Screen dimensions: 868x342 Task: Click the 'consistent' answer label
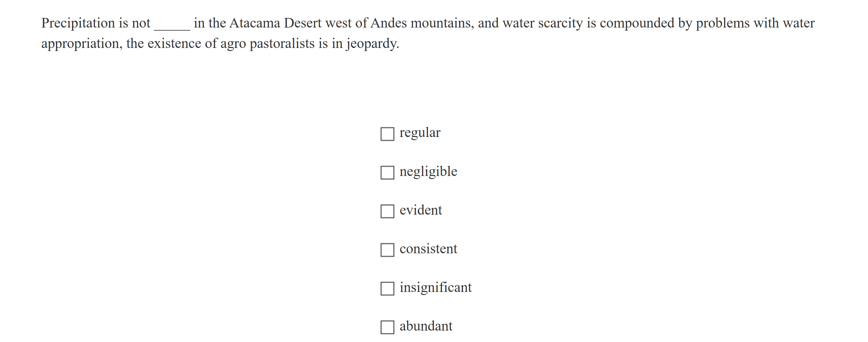coord(428,249)
